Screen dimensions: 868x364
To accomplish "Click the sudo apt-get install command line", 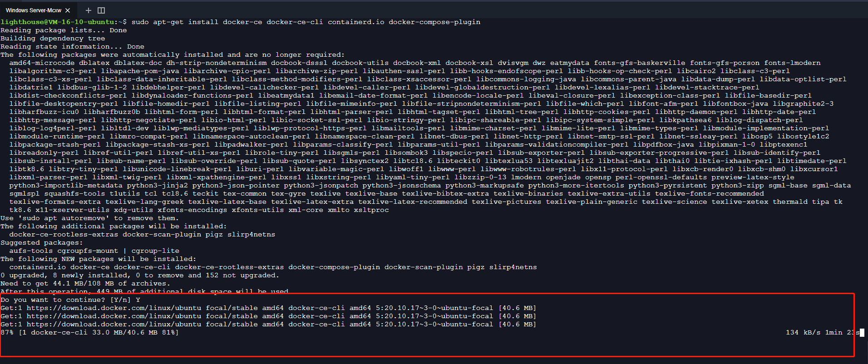I will 306,22.
